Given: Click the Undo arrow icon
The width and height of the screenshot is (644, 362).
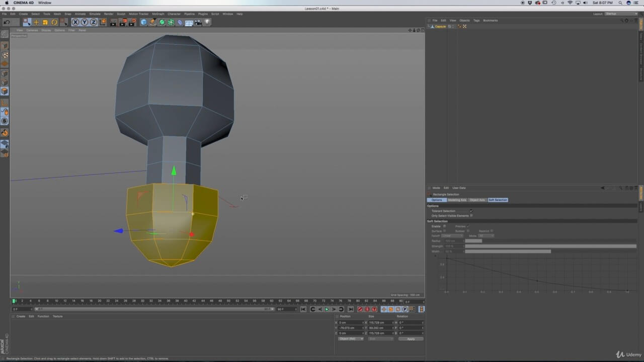Looking at the screenshot, I should pos(7,22).
